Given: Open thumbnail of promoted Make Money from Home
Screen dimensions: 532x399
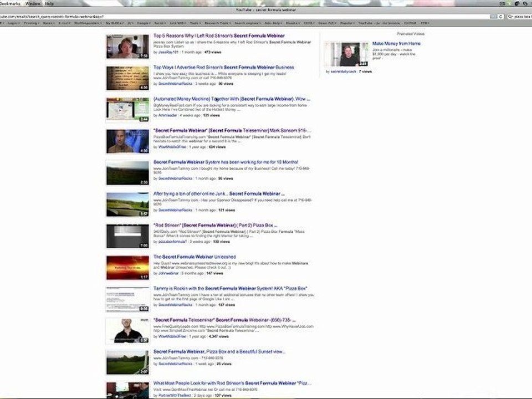Looking at the screenshot, I should [x=347, y=54].
